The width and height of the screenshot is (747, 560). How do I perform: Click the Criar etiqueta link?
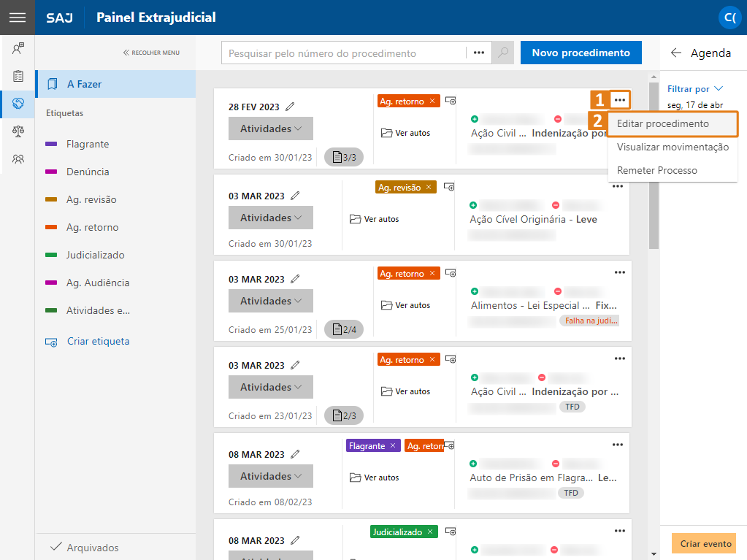(x=87, y=342)
